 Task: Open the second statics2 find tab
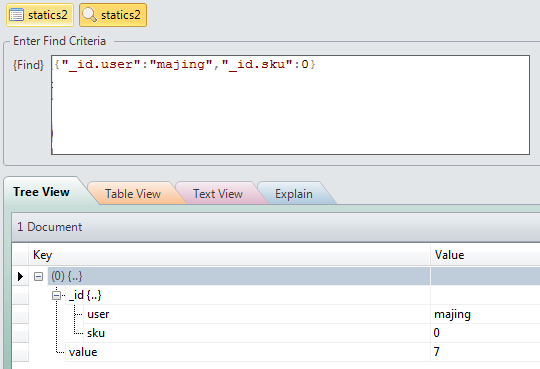[113, 15]
